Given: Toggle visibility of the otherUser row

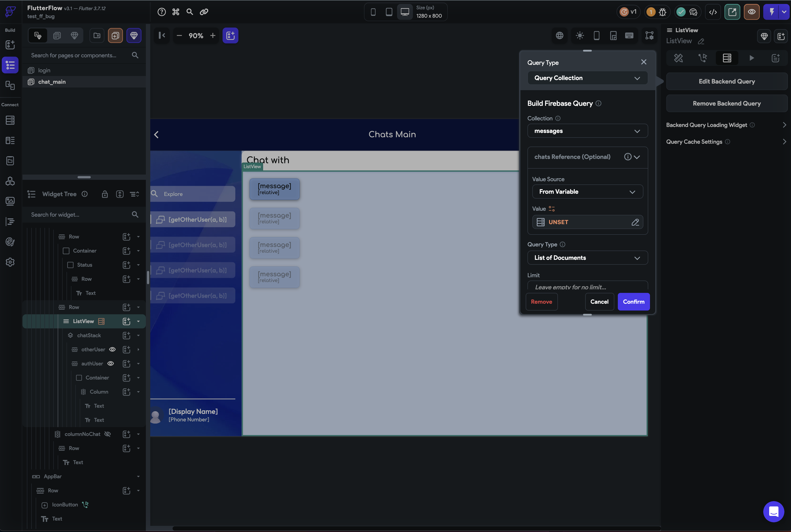Looking at the screenshot, I should tap(112, 349).
